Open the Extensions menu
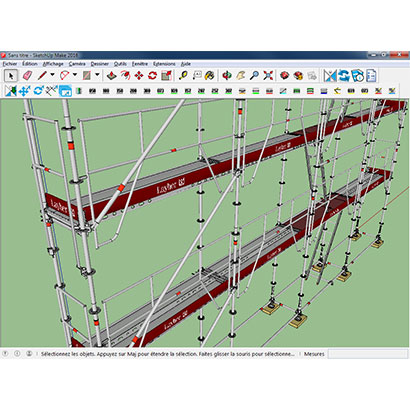This screenshot has width=410, height=410. click(164, 64)
